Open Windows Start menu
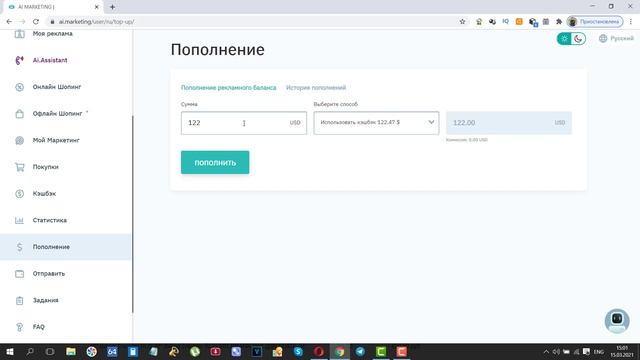Screen dimensions: 640x360 (x=10, y=351)
